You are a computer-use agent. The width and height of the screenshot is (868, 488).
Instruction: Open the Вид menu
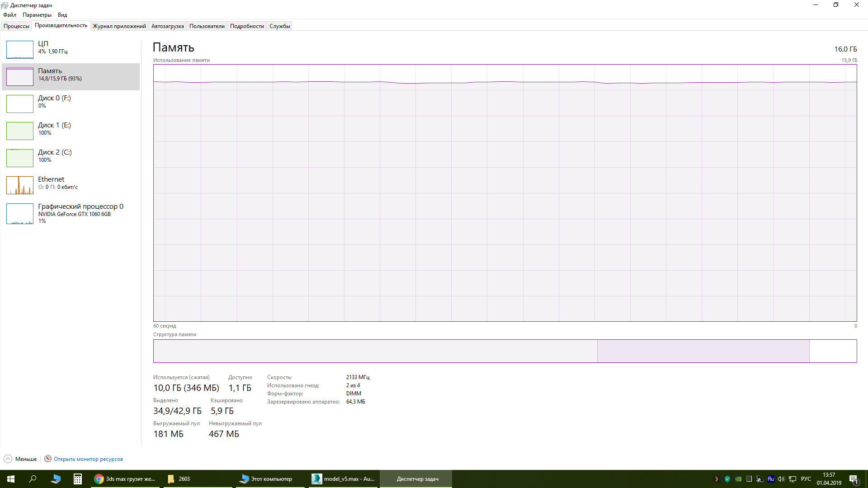coord(62,15)
